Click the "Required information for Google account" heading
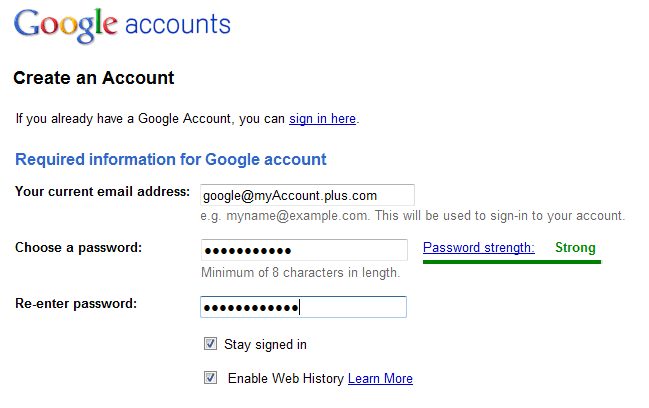 click(171, 159)
